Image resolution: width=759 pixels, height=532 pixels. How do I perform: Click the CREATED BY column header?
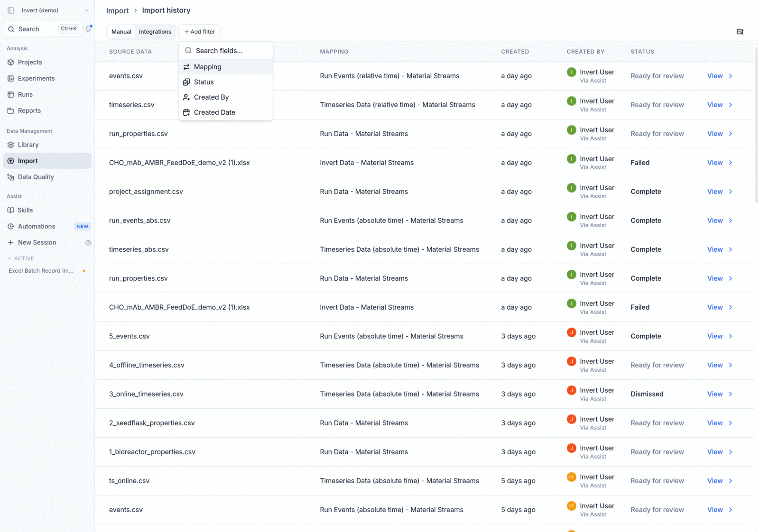point(585,52)
